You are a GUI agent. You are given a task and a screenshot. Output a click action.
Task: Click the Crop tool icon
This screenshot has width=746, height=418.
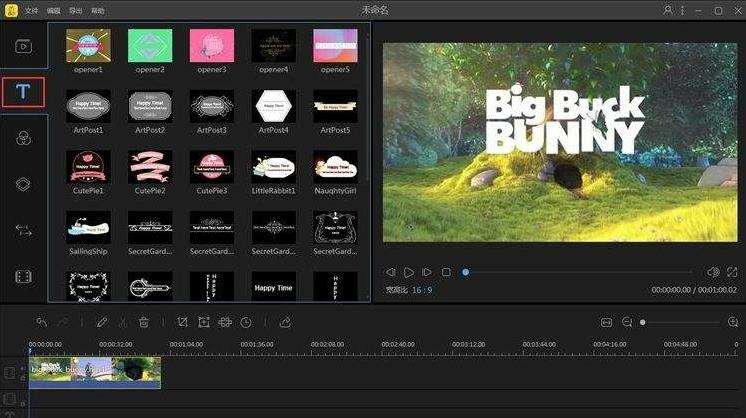point(183,322)
